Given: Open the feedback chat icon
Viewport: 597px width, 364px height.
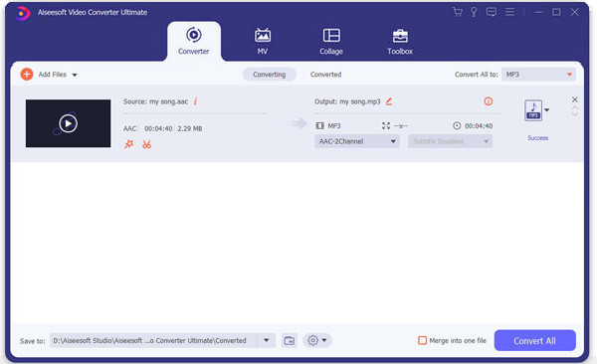Looking at the screenshot, I should pos(492,12).
